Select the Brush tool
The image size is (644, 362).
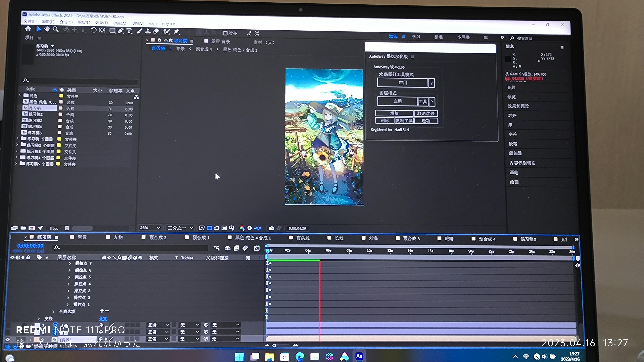(x=139, y=31)
